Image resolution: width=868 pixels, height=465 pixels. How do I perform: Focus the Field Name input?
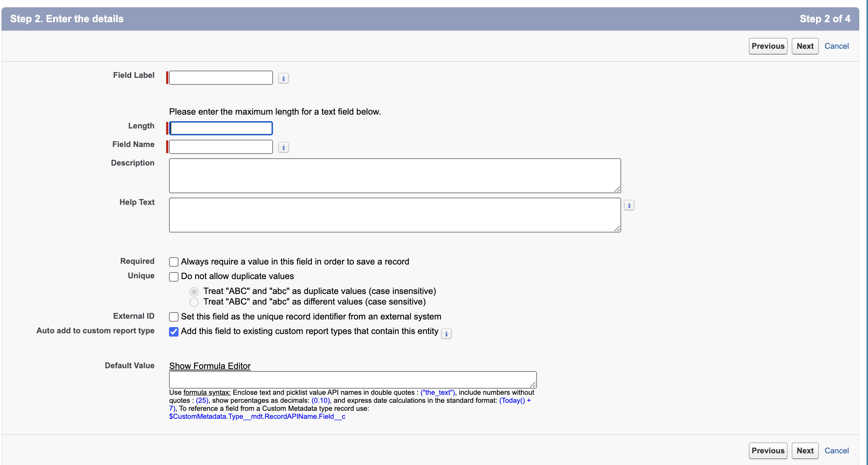221,147
